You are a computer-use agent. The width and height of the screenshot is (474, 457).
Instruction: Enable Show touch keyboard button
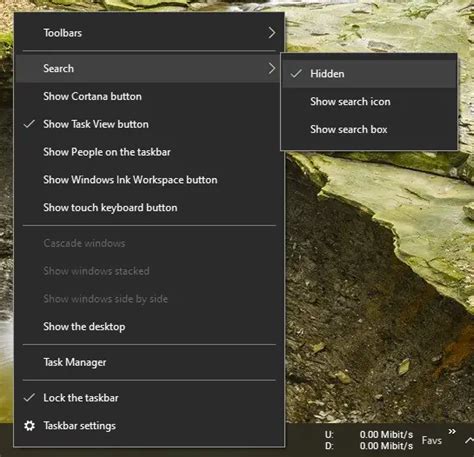pos(149,207)
